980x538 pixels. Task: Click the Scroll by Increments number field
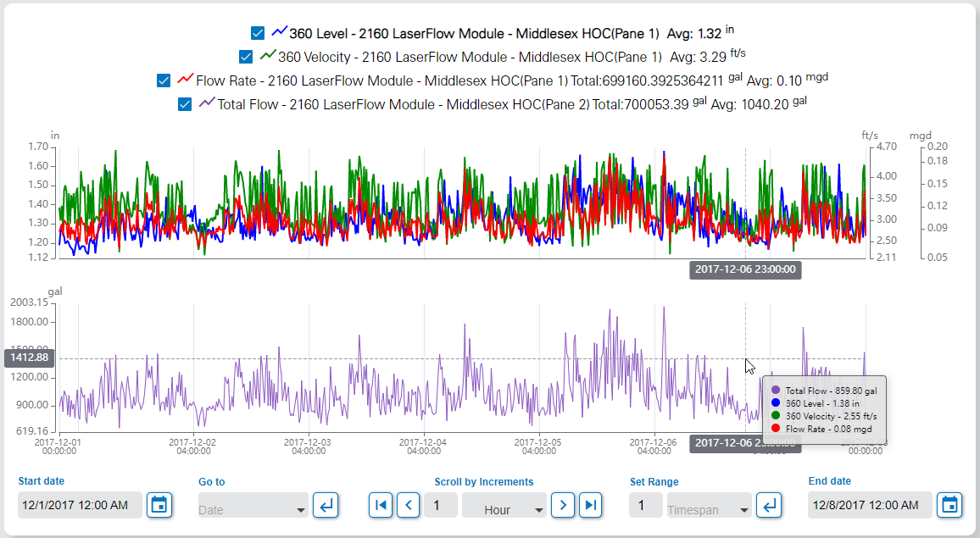pyautogui.click(x=439, y=505)
